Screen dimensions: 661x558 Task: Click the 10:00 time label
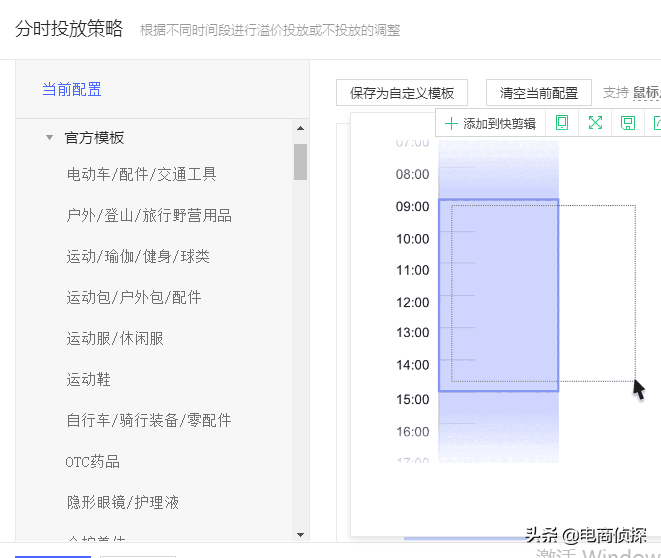(x=412, y=239)
